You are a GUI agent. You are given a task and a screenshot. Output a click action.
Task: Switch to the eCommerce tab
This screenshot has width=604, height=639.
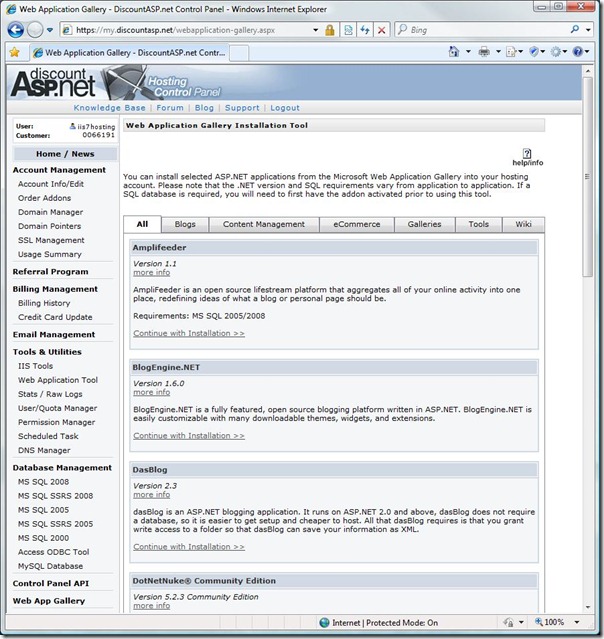click(x=357, y=225)
